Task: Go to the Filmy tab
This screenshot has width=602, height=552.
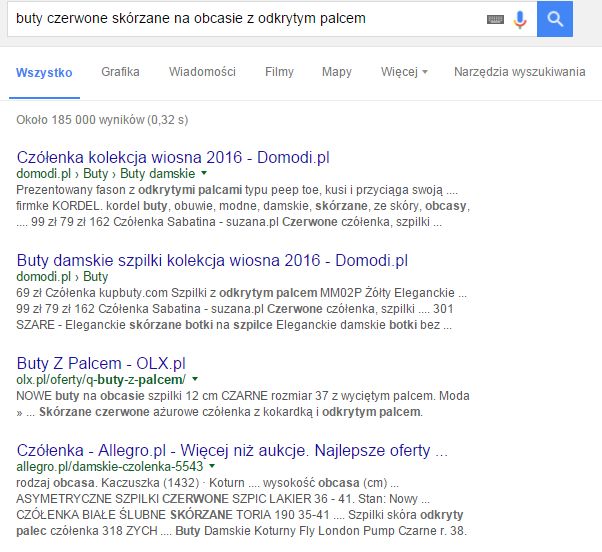Action: (279, 72)
